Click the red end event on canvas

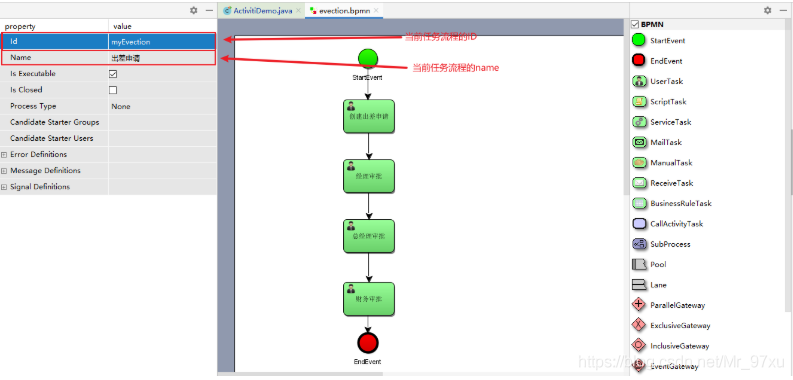[x=368, y=343]
